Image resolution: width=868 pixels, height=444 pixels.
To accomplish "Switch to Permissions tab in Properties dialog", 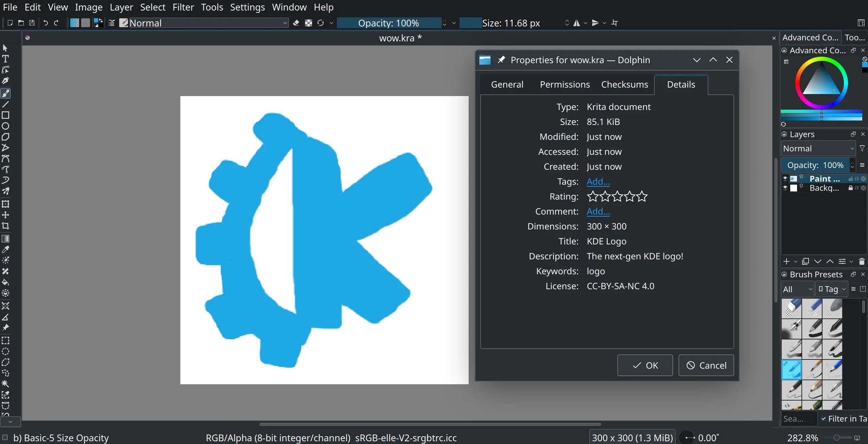I will (565, 85).
